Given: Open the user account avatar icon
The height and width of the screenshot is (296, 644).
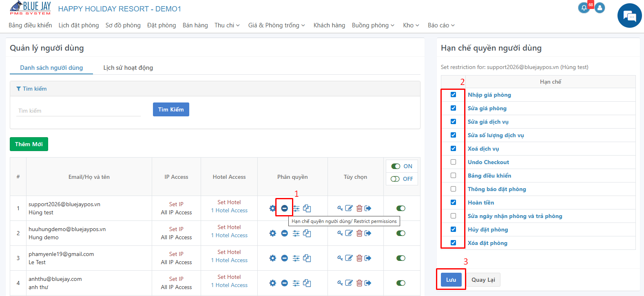Looking at the screenshot, I should (x=600, y=8).
